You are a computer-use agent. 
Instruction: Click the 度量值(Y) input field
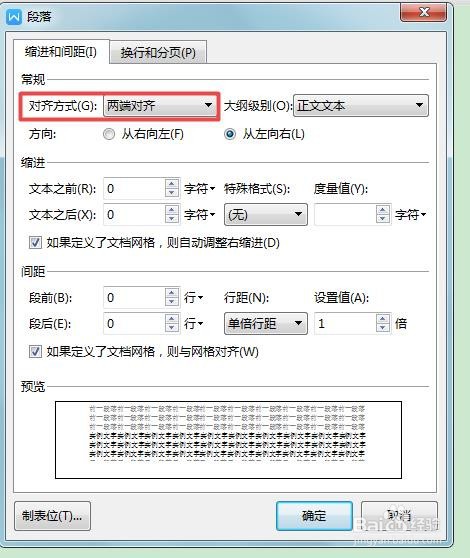coord(345,215)
